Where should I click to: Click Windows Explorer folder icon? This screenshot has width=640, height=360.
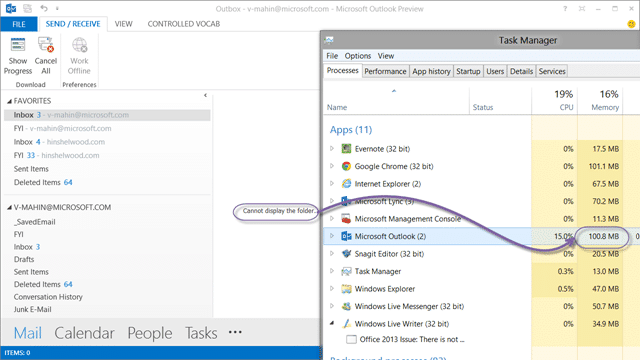(x=346, y=289)
